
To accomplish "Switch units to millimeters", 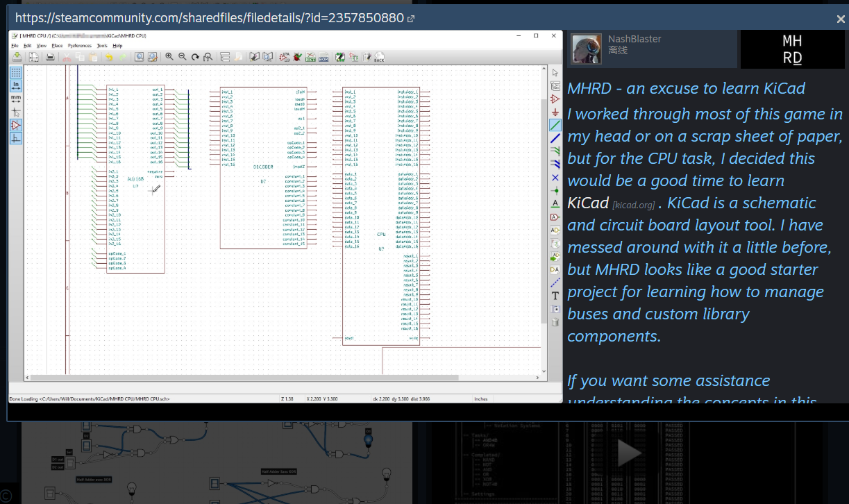I will tap(15, 99).
